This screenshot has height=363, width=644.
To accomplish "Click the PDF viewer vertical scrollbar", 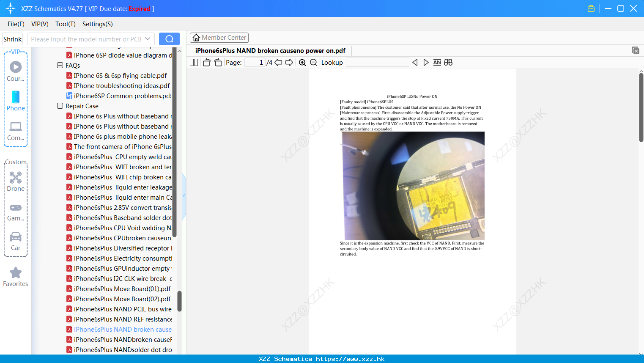I will pos(641,107).
